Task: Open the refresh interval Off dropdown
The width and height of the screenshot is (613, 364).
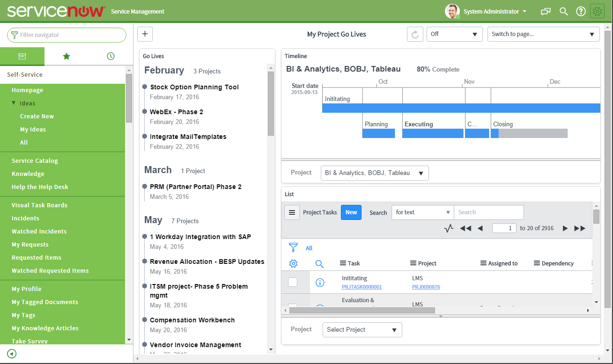Action: coord(454,34)
